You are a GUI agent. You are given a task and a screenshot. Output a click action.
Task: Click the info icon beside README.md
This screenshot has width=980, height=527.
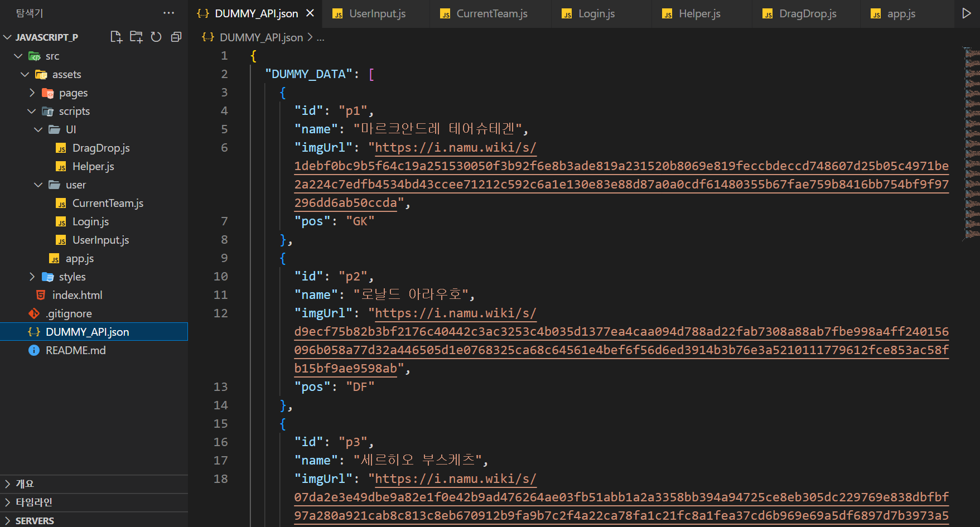point(34,350)
